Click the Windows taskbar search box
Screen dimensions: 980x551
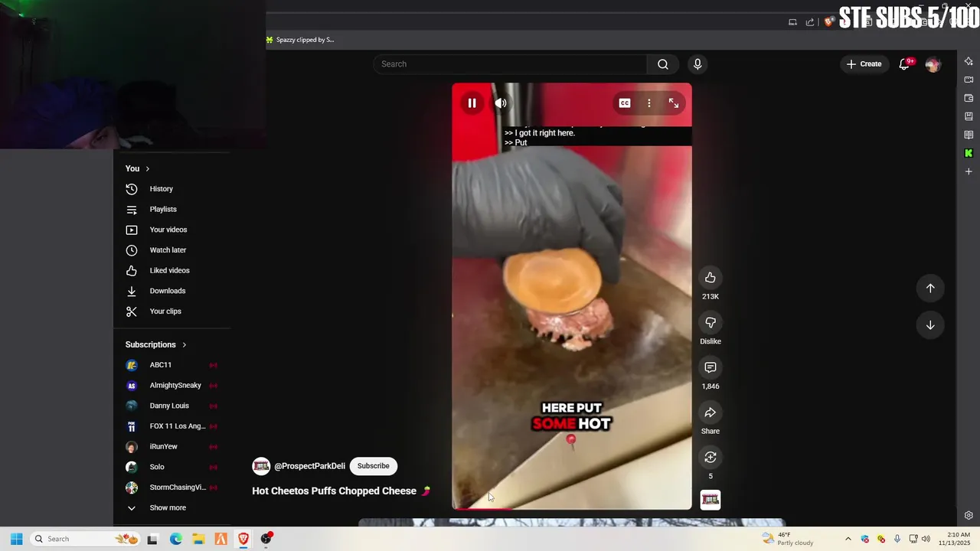click(86, 539)
